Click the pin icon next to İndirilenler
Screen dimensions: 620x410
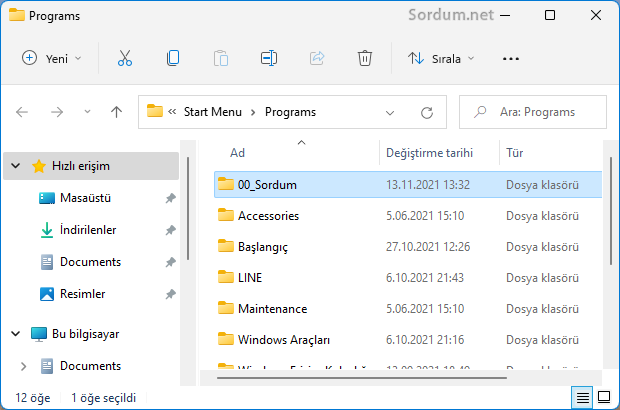[170, 230]
